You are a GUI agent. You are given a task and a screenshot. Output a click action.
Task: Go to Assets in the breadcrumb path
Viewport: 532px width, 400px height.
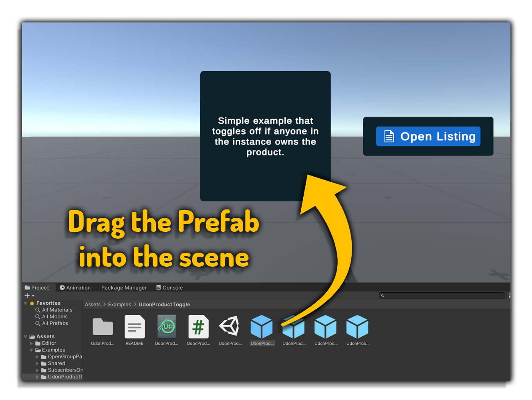pos(93,305)
